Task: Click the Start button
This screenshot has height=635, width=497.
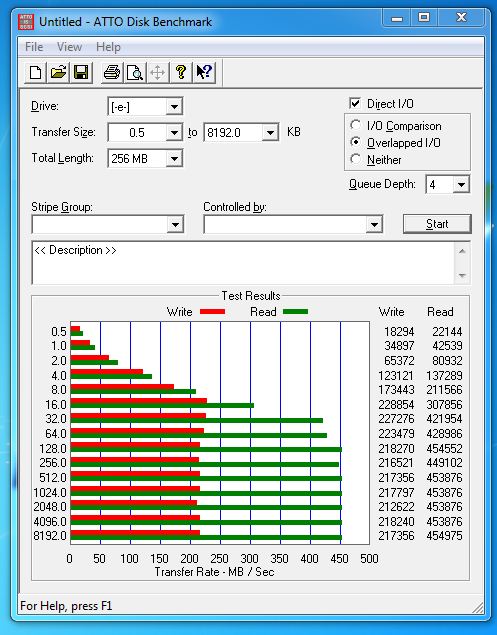Action: tap(437, 224)
